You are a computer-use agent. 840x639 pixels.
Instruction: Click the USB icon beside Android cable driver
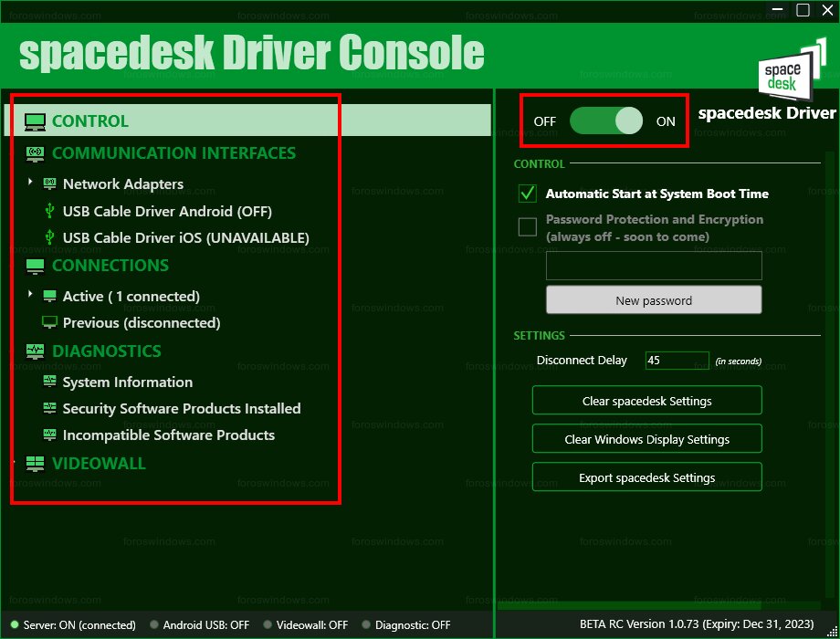[x=49, y=211]
